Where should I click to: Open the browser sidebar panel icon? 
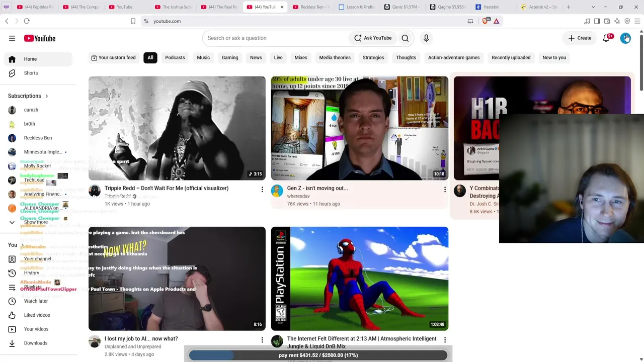click(x=597, y=21)
